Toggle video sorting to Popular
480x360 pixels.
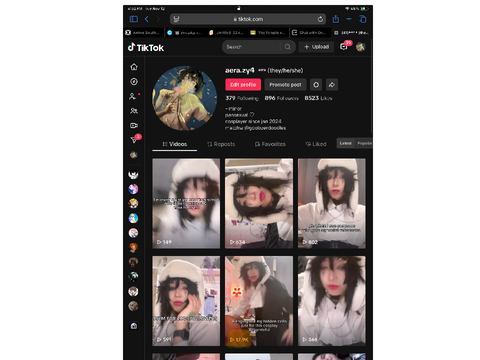pyautogui.click(x=364, y=143)
